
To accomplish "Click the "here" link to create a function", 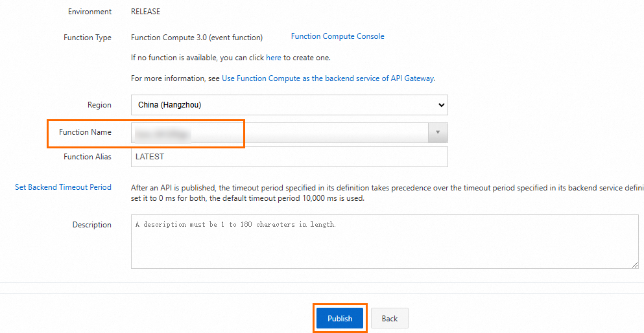I will click(274, 58).
